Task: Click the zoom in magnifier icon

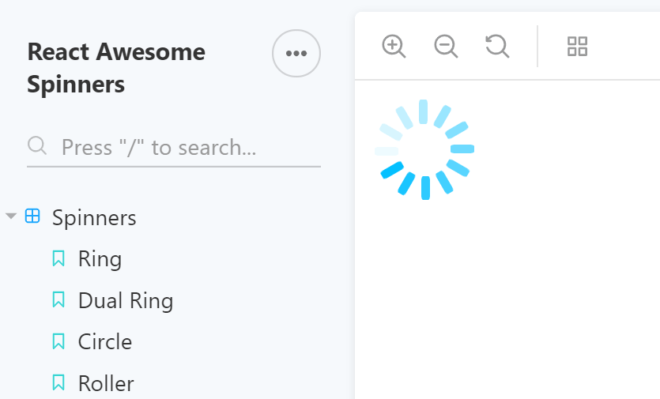Action: 394,46
